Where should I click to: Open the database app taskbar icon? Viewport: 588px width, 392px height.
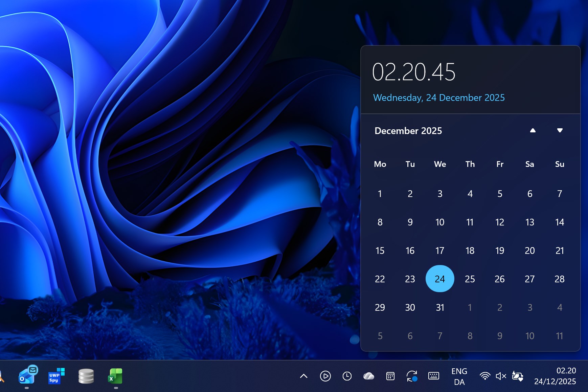[x=86, y=376]
